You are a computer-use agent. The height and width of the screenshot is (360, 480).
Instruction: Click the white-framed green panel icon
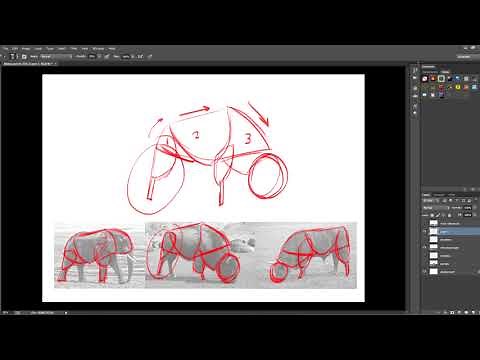441,79
